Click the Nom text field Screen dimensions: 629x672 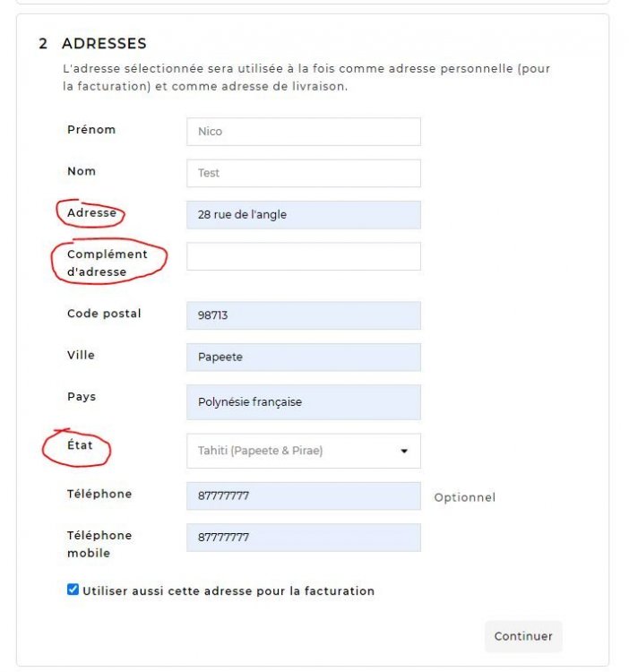(303, 173)
